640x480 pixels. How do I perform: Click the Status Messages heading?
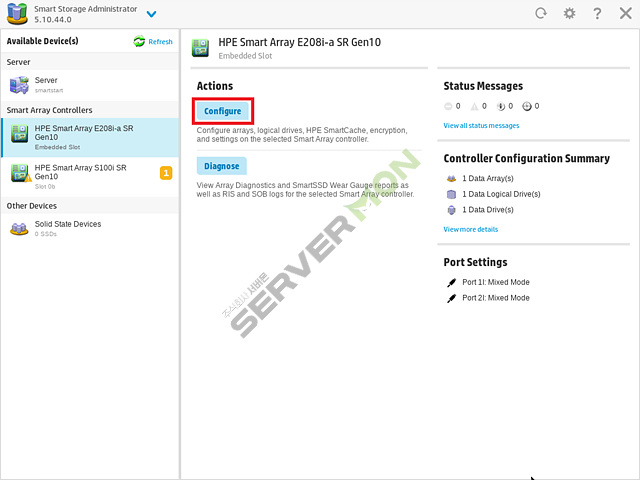pyautogui.click(x=483, y=86)
